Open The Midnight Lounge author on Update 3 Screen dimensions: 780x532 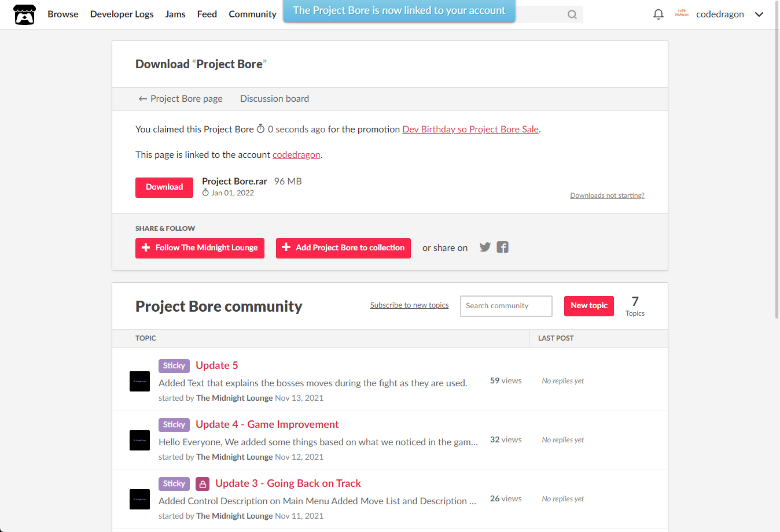point(234,516)
